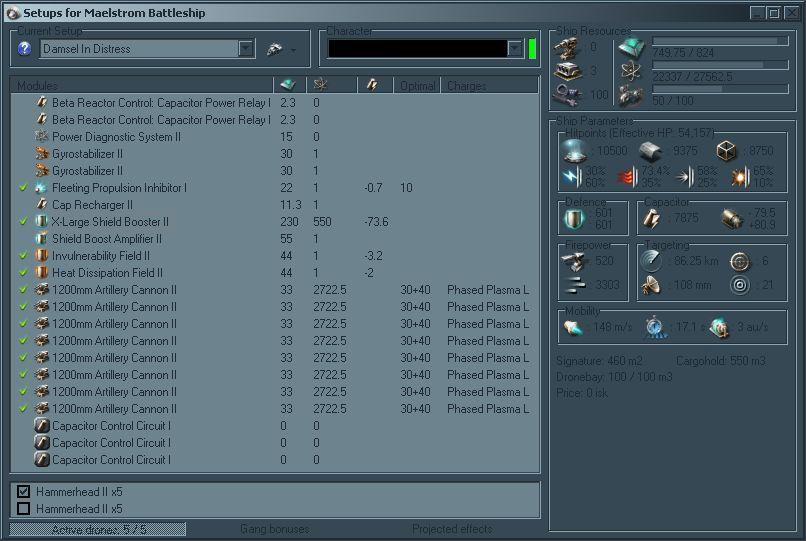Image resolution: width=806 pixels, height=541 pixels.
Task: Toggle first 1200mm Artillery Cannon II checkmark
Action: click(23, 290)
